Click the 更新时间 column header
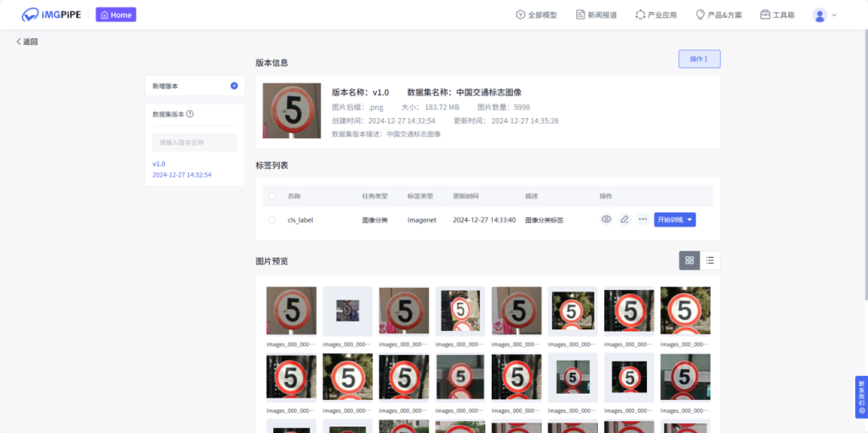This screenshot has height=433, width=868. pyautogui.click(x=465, y=196)
